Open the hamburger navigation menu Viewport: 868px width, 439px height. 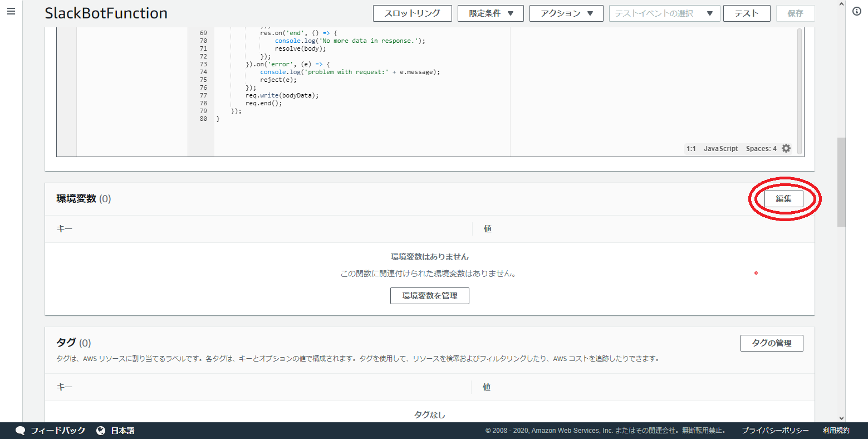click(11, 11)
